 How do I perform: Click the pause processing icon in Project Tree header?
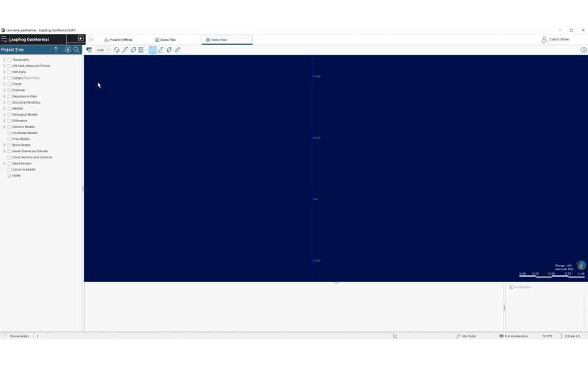(68, 50)
